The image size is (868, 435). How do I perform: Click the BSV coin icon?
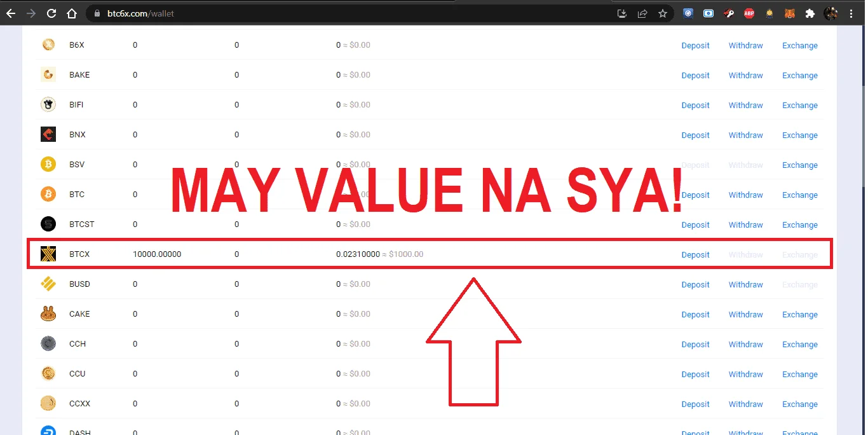click(48, 165)
